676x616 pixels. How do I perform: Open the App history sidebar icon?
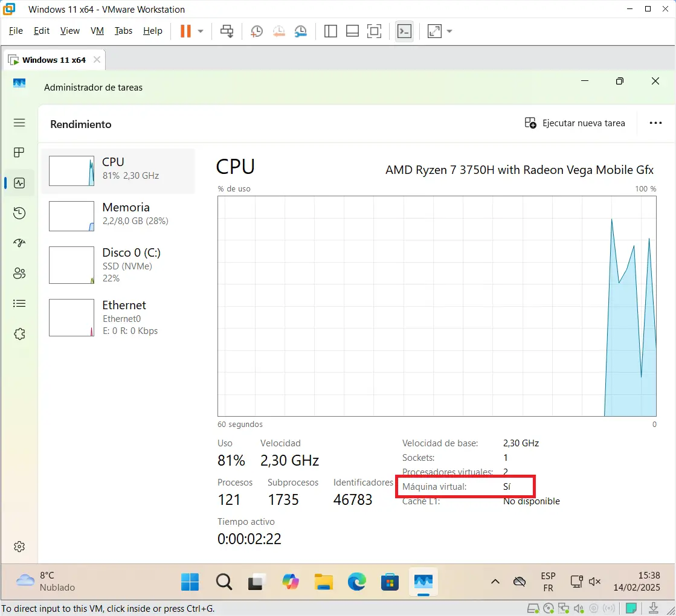(x=19, y=213)
